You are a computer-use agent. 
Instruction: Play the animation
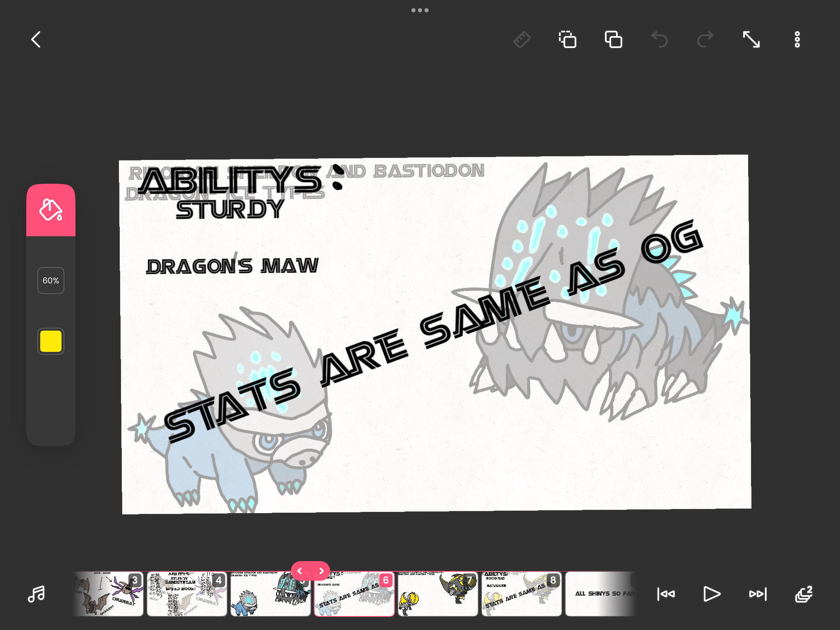pos(712,594)
